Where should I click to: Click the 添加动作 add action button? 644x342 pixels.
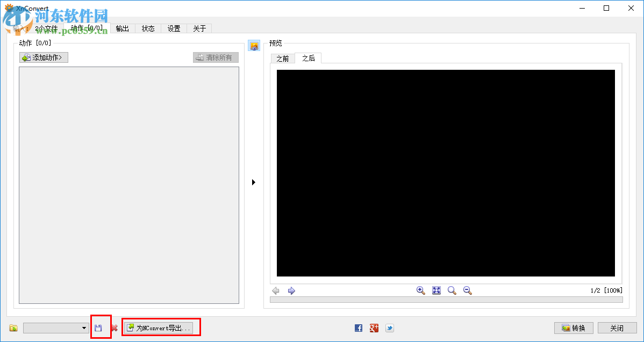pyautogui.click(x=43, y=57)
